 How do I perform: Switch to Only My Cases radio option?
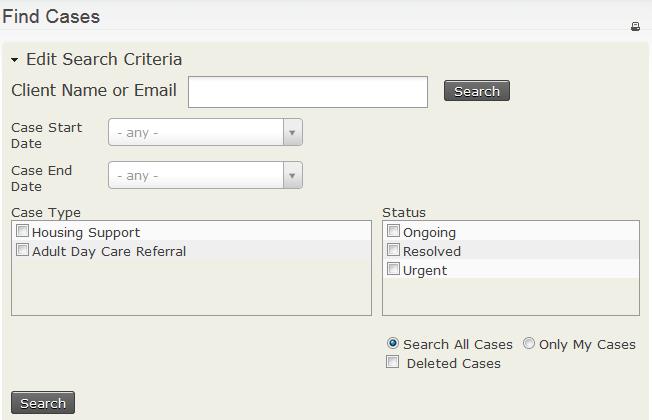pyautogui.click(x=529, y=344)
